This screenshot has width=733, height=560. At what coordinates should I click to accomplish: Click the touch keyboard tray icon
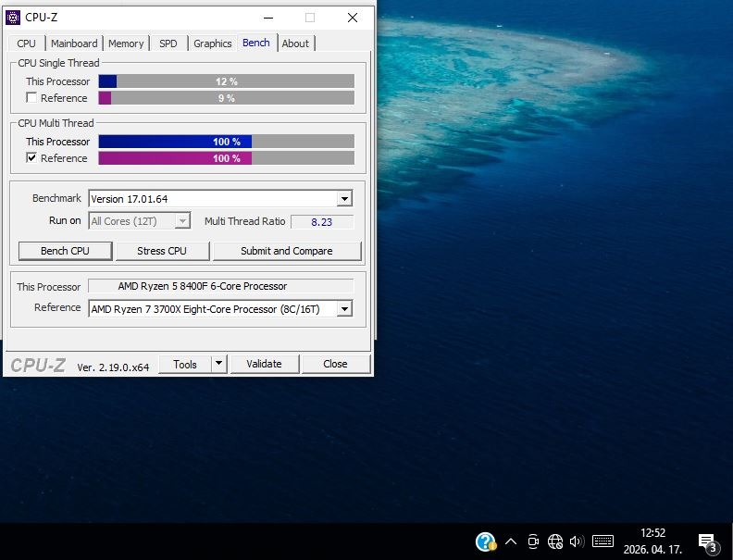pos(603,541)
